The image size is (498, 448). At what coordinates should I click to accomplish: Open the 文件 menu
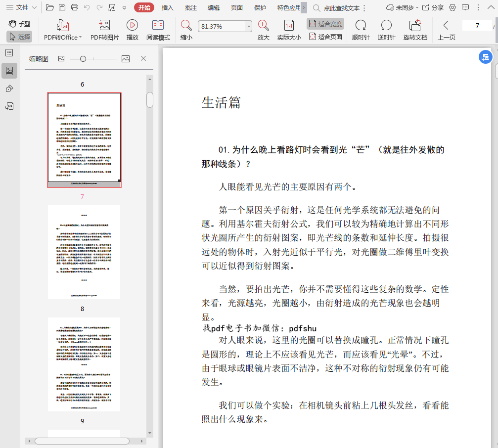[21, 7]
